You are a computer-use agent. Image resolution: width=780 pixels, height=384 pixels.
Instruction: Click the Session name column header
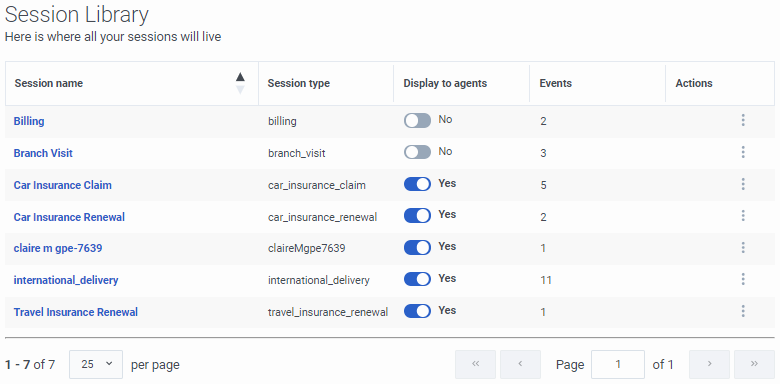tap(132, 84)
